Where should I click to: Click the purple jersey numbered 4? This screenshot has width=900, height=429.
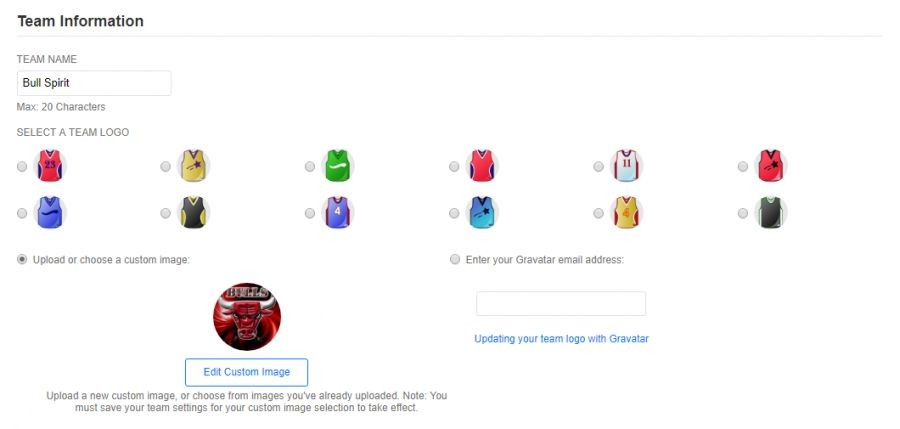(338, 212)
